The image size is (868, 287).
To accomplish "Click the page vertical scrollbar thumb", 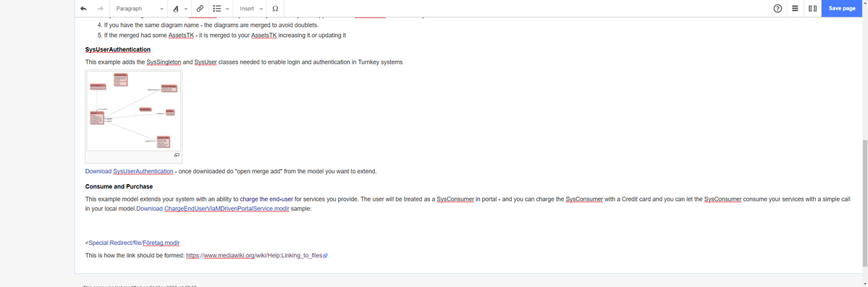I will 864,204.
